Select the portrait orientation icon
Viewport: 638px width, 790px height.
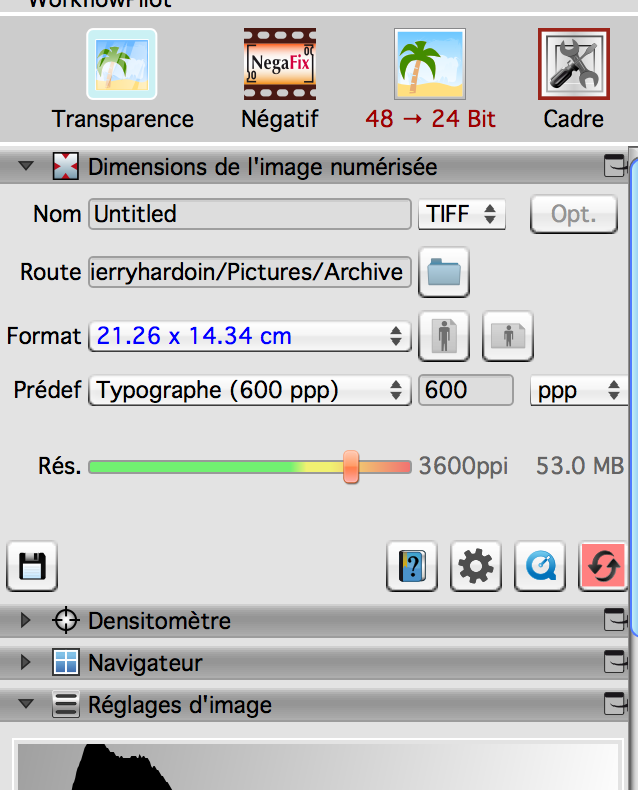tap(444, 336)
